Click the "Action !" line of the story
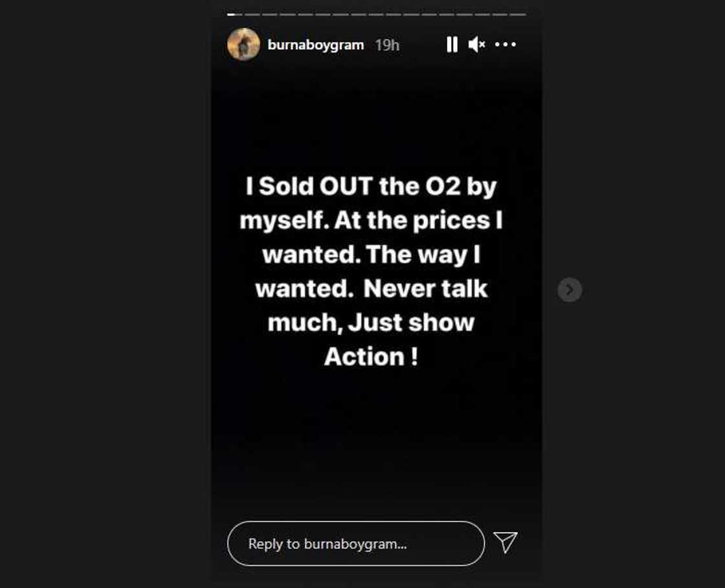This screenshot has height=588, width=725. 371,357
